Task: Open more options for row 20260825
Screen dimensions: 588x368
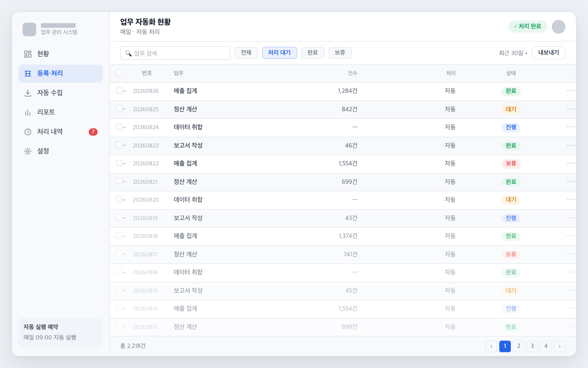Action: point(571,109)
